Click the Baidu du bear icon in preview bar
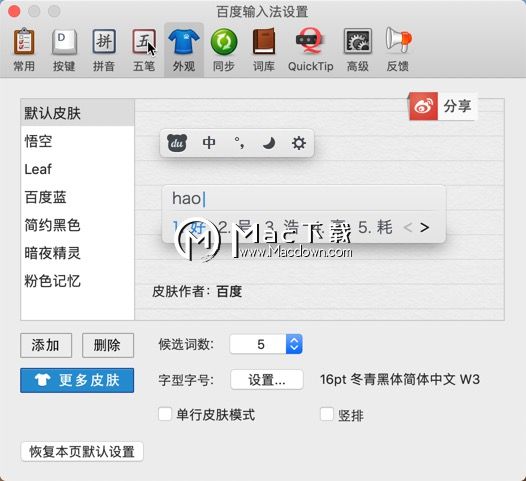 (x=177, y=143)
